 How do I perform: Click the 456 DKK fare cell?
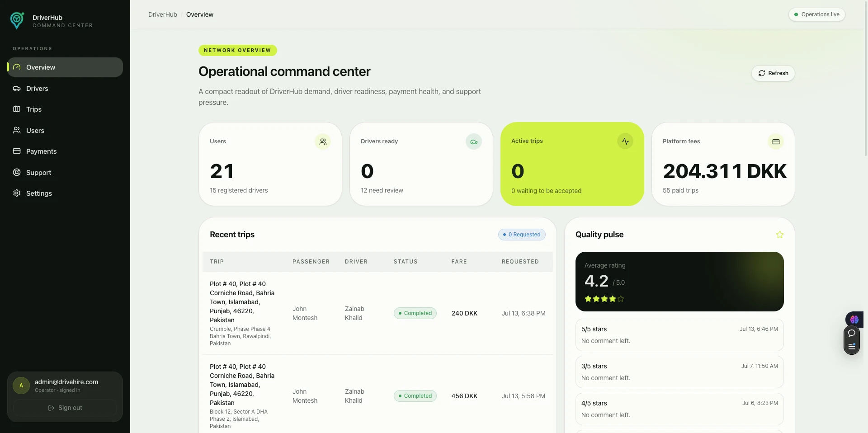(464, 396)
